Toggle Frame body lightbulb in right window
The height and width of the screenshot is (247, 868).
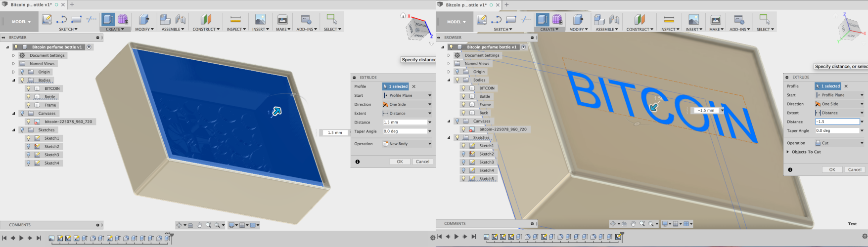pos(463,105)
